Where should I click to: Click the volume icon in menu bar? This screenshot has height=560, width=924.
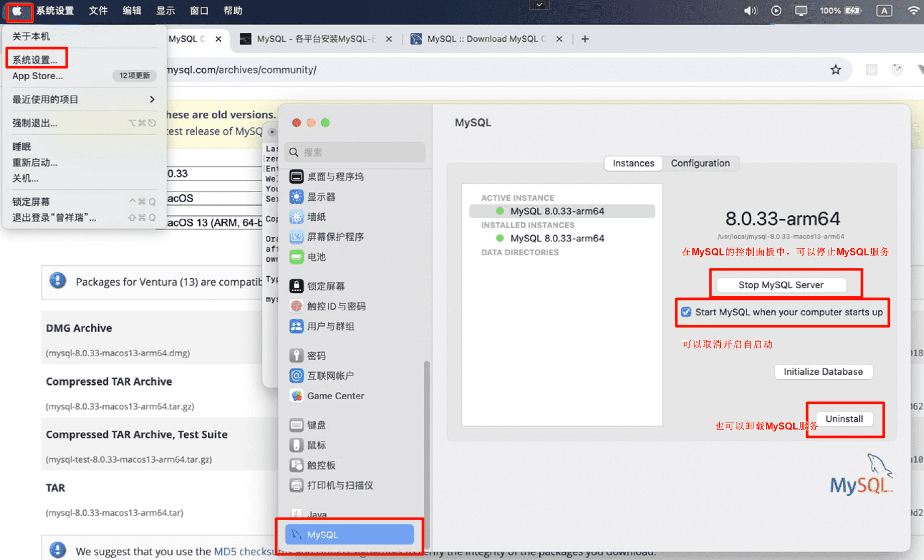(750, 11)
